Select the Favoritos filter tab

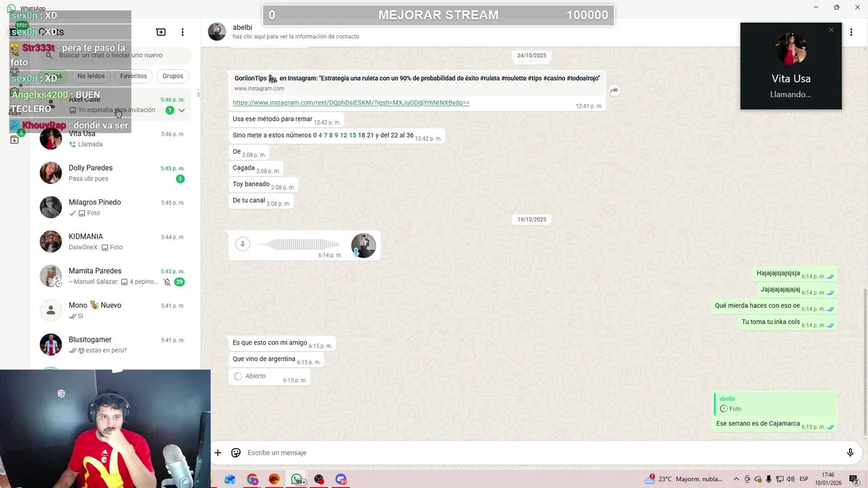coord(134,76)
